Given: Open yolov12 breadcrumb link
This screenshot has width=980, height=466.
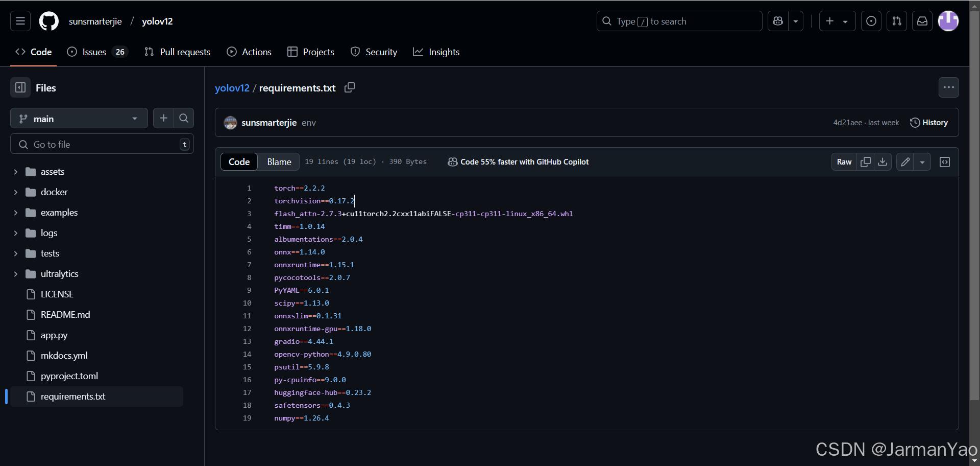Looking at the screenshot, I should point(232,88).
